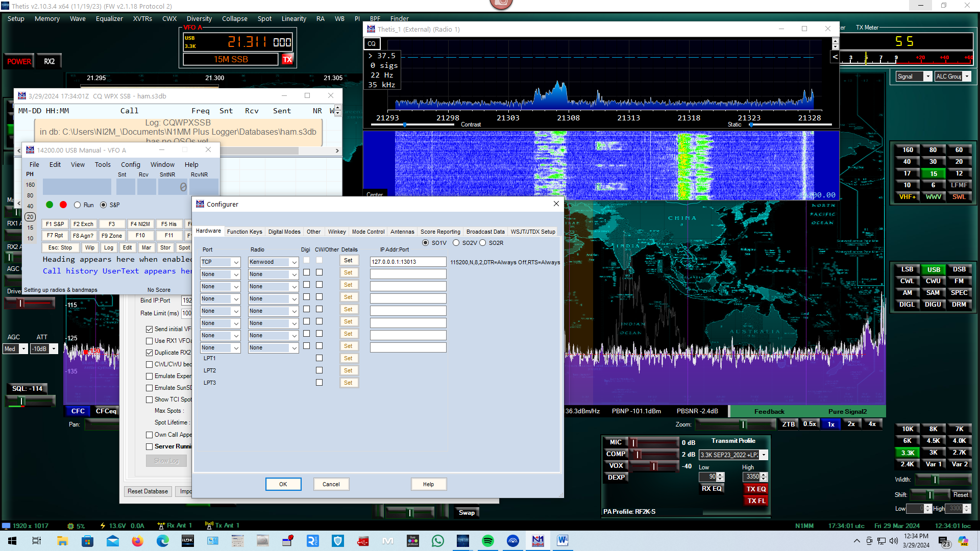Select the SO1V radio option
The width and height of the screenshot is (980, 551).
pos(426,243)
